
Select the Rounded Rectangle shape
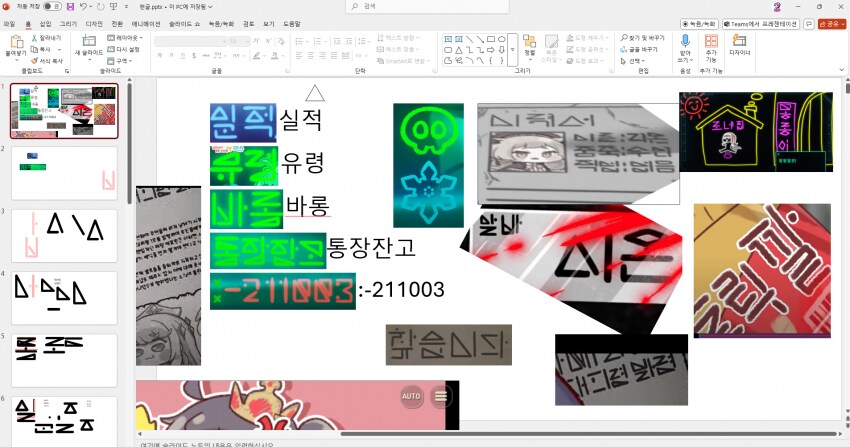coord(448,50)
